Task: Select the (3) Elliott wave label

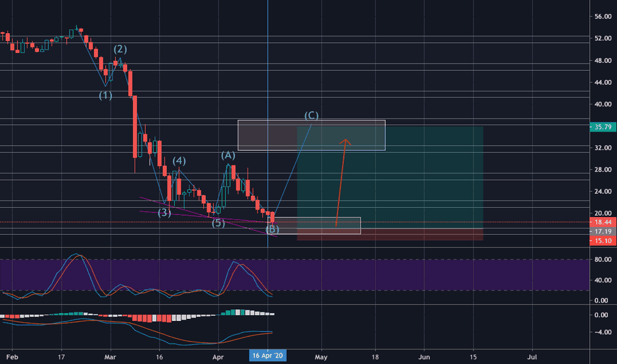Action: pyautogui.click(x=164, y=213)
